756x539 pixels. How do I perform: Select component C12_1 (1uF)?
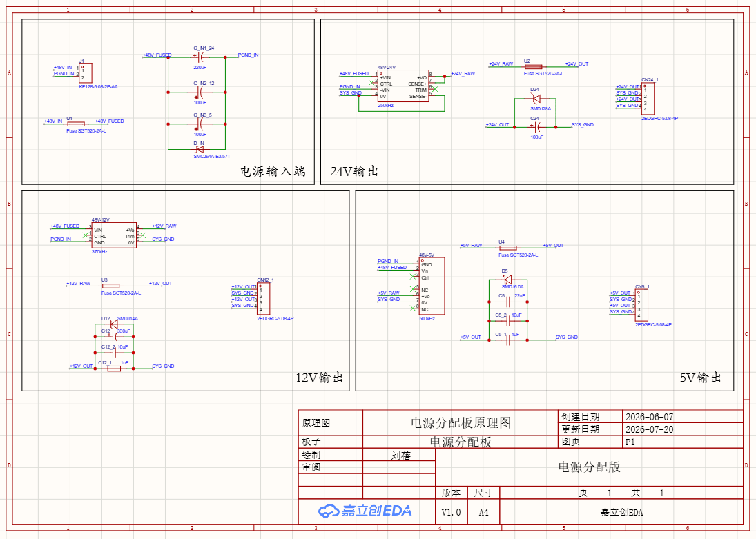coord(114,369)
